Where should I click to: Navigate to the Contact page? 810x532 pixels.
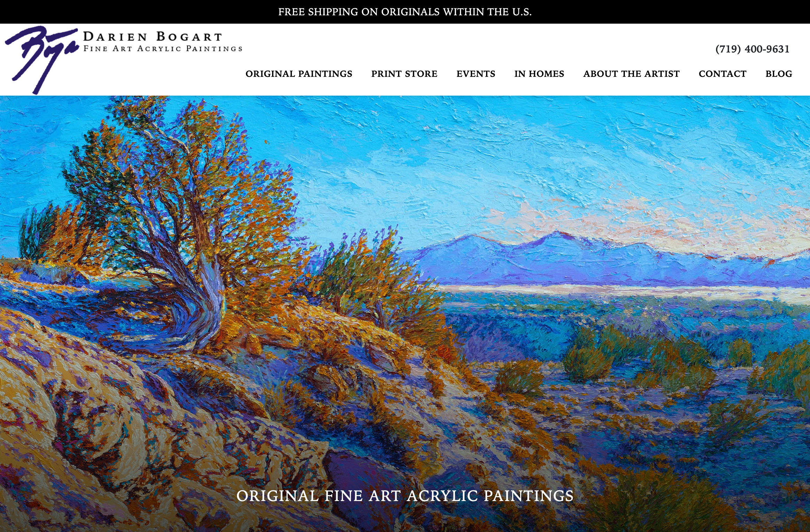[723, 74]
